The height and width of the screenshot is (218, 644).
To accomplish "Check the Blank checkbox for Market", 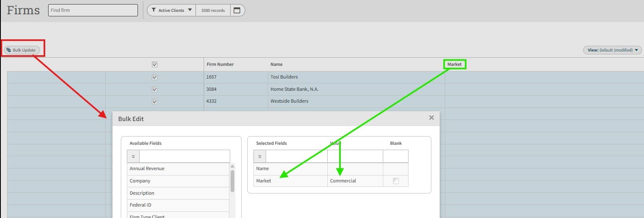I will (x=395, y=181).
